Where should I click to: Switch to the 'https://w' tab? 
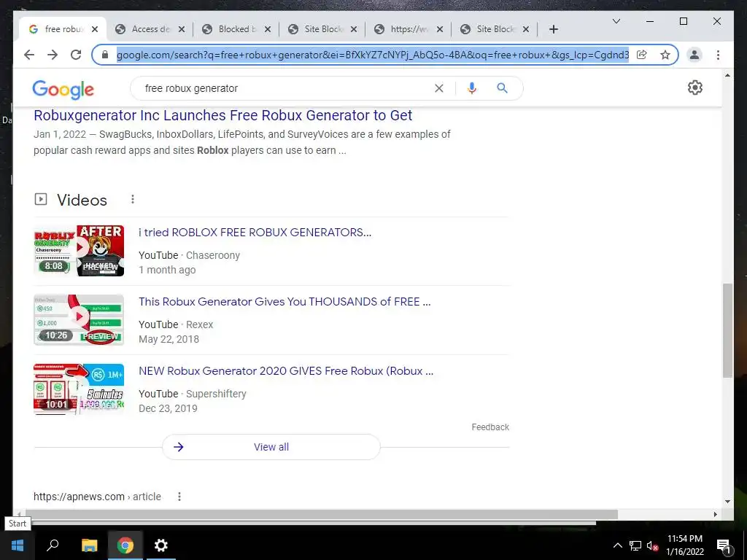408,29
